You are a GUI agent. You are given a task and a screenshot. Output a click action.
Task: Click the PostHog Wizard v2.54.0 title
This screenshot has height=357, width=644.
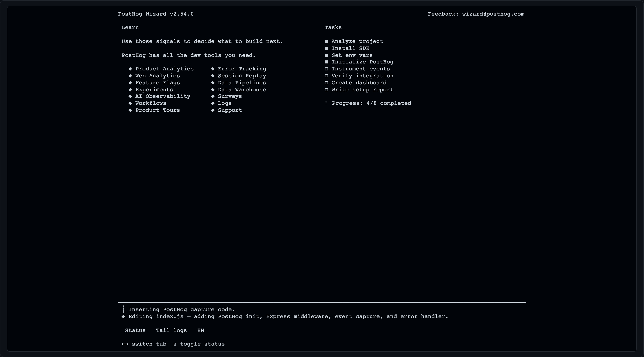pos(156,14)
